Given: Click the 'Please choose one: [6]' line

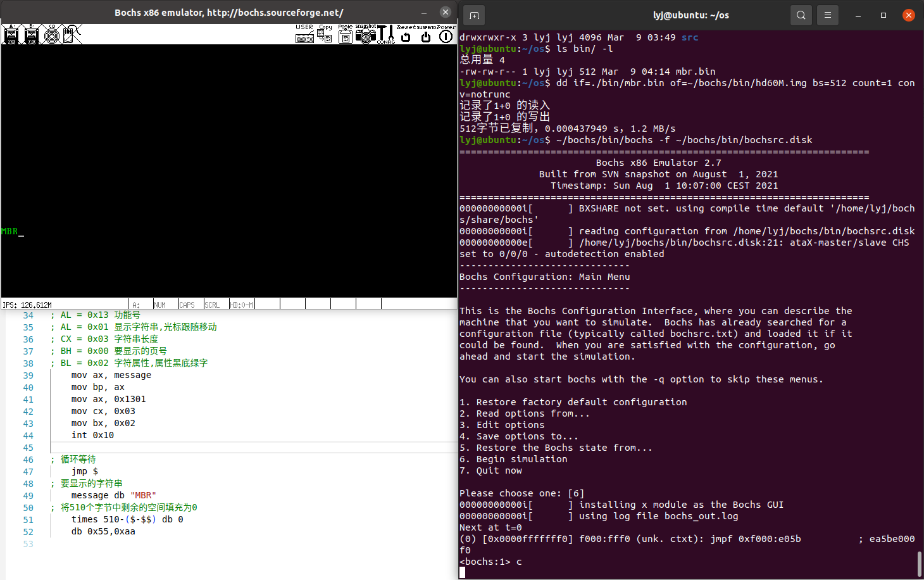Looking at the screenshot, I should (522, 493).
